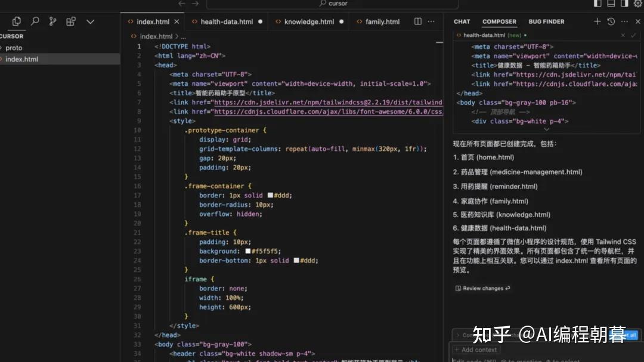Open chat history via the clock icon
The image size is (644, 362).
pyautogui.click(x=609, y=21)
